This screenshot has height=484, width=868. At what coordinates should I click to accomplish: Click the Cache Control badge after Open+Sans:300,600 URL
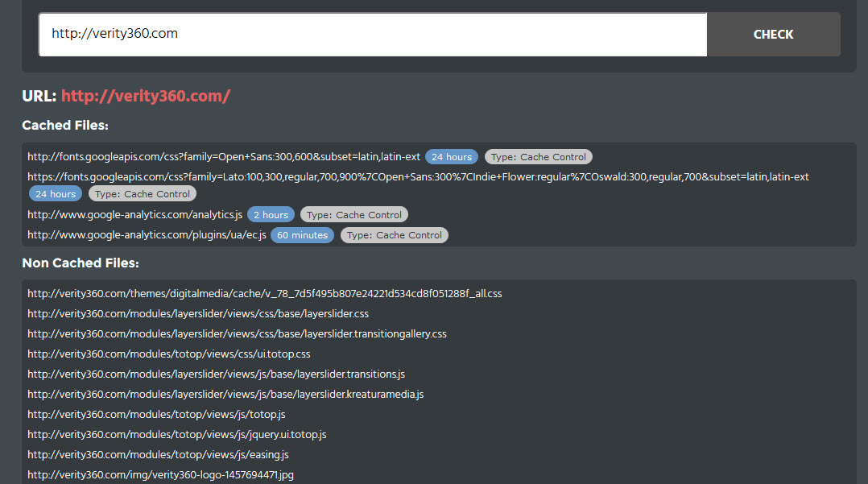click(538, 157)
